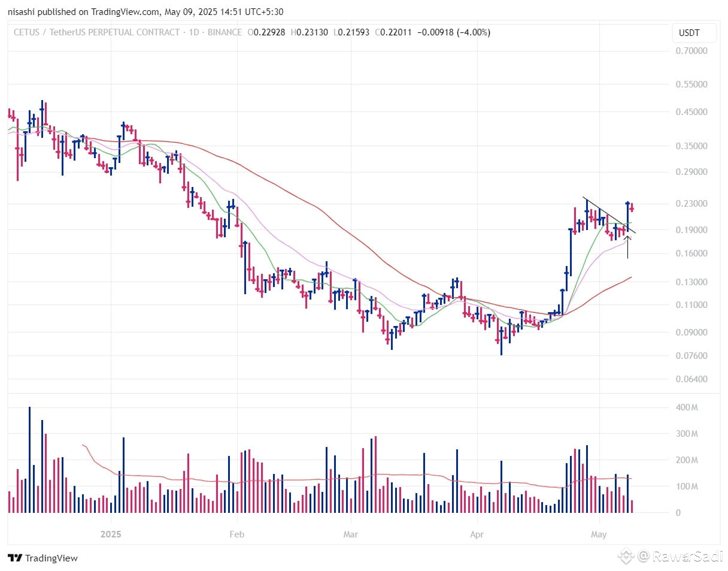Click the 300M volume axis label
Image resolution: width=728 pixels, height=571 pixels.
[686, 434]
